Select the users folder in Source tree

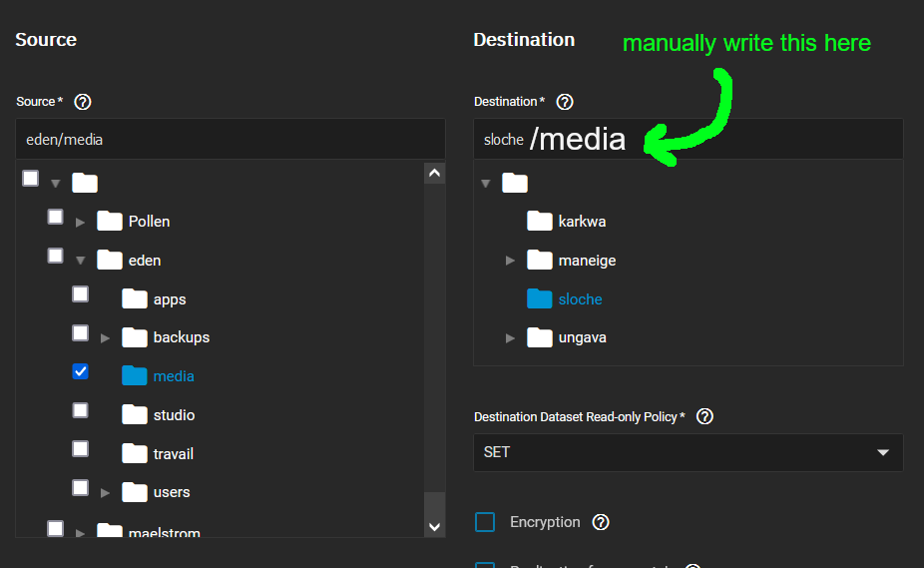pos(171,492)
